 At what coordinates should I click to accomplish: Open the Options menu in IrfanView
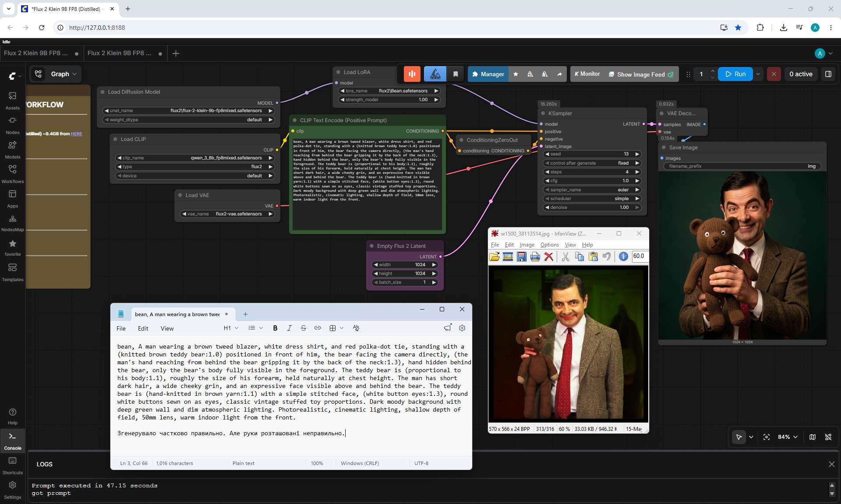[x=549, y=245]
